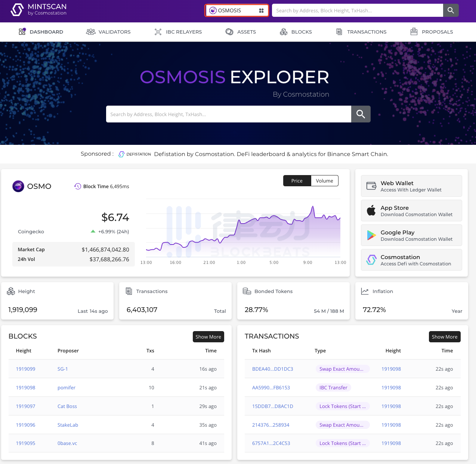This screenshot has width=476, height=464.
Task: Open Cosmostation Defi access card
Action: point(411,260)
